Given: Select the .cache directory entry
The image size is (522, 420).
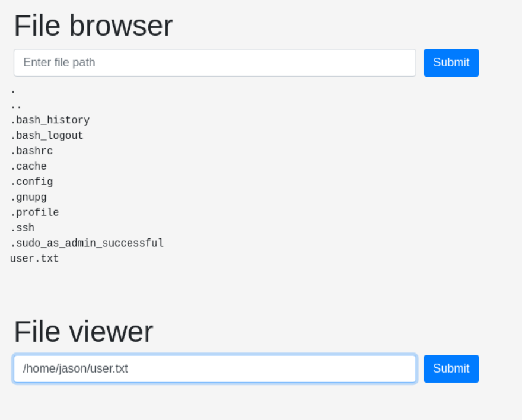Looking at the screenshot, I should (28, 166).
